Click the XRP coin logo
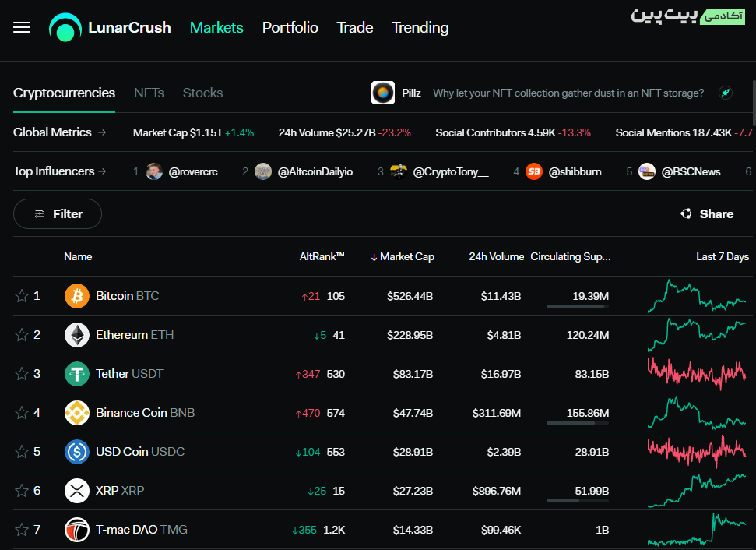Viewport: 756px width, 550px height. (x=76, y=491)
